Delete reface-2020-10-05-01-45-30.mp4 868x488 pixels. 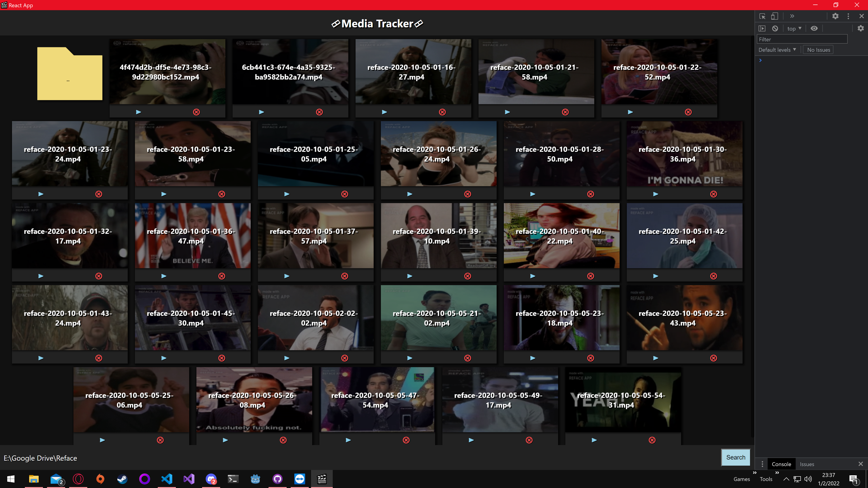coord(222,358)
